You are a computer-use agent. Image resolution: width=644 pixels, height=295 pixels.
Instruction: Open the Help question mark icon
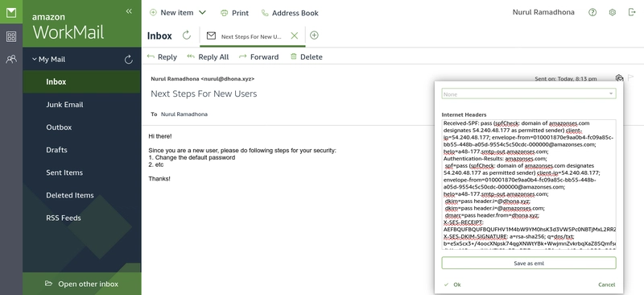[x=592, y=12]
